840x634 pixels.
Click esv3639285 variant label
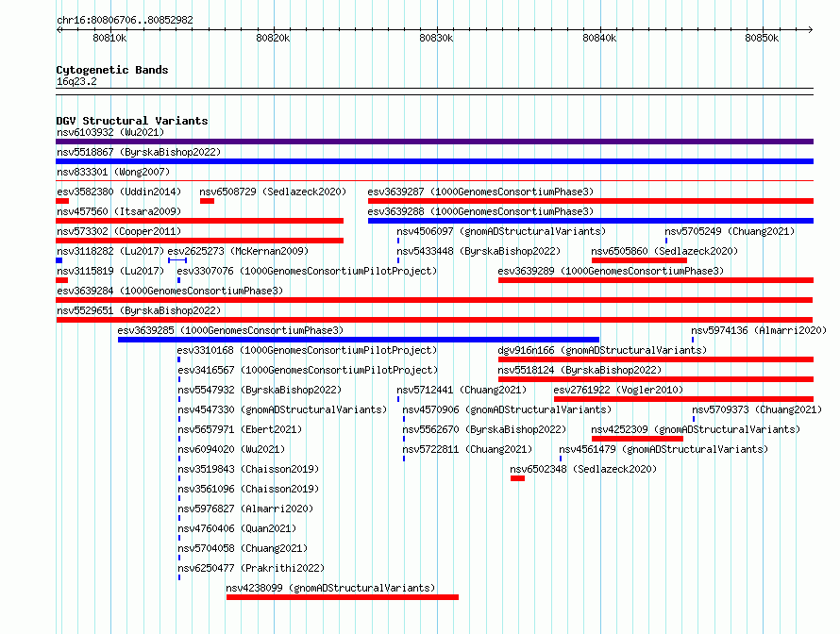230,330
